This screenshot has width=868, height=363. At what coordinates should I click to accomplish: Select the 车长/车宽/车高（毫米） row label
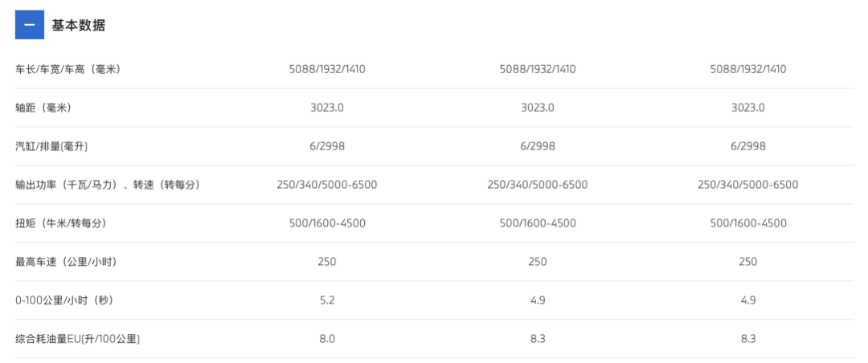coord(68,69)
